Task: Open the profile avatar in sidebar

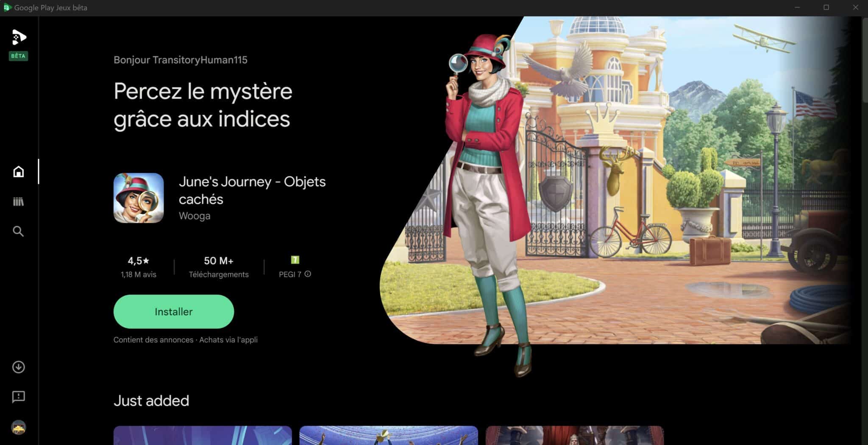Action: [18, 427]
